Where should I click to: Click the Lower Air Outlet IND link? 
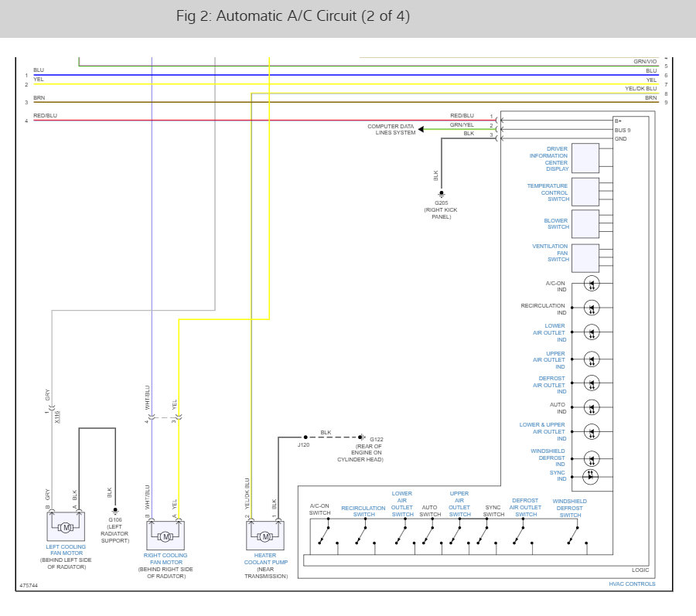[550, 332]
